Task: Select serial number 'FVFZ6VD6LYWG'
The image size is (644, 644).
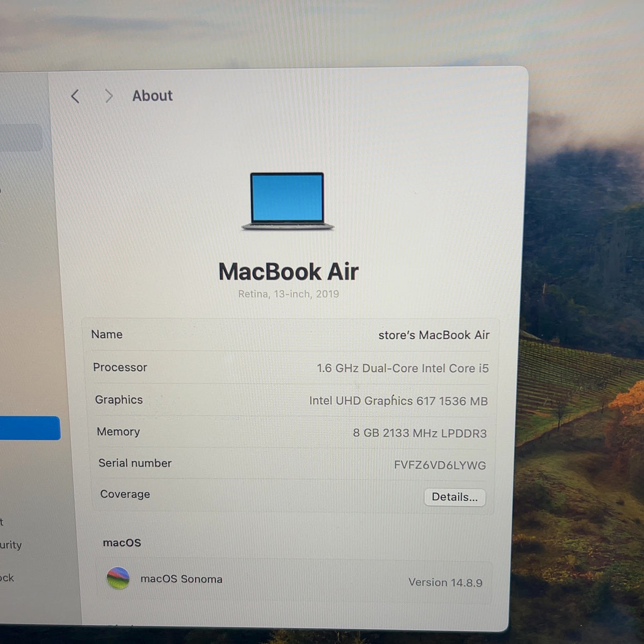Action: tap(440, 465)
